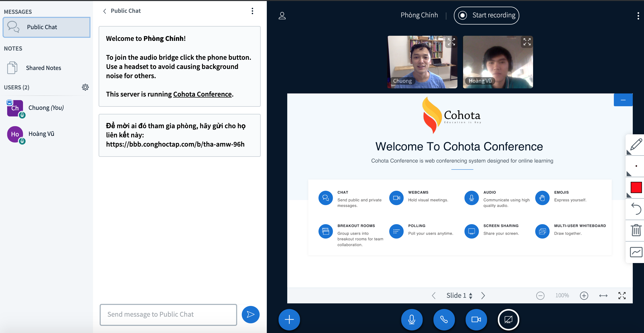The height and width of the screenshot is (333, 644).
Task: Click the Shared Notes document icon
Action: point(12,68)
